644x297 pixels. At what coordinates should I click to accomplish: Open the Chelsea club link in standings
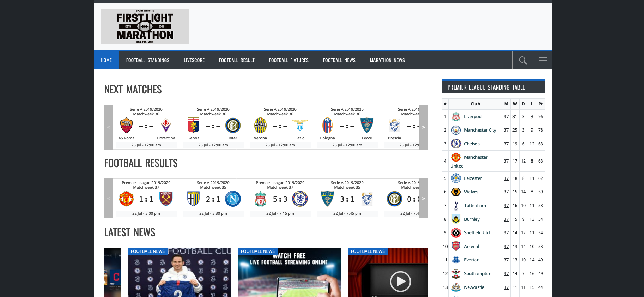[x=472, y=144]
